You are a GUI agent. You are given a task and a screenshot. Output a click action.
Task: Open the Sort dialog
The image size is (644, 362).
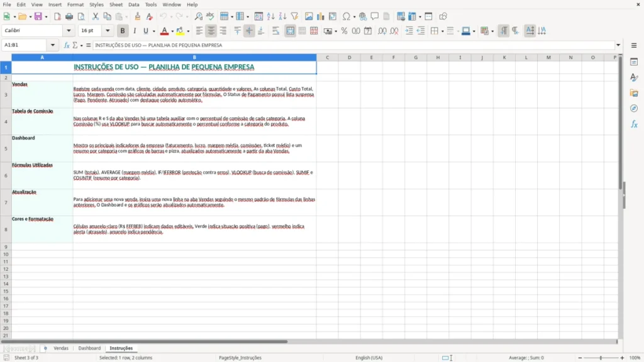(x=258, y=16)
